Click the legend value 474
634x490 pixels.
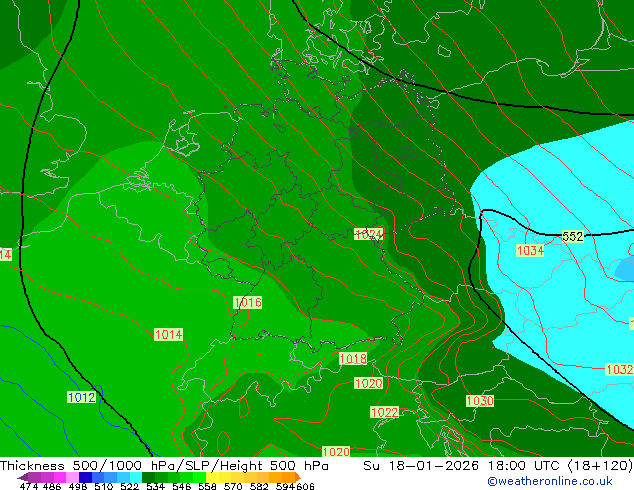point(29,486)
